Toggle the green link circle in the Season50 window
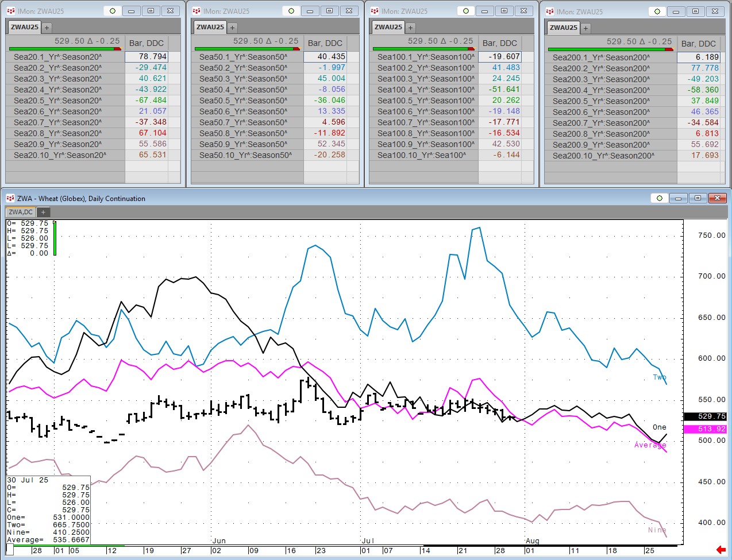The image size is (732, 560). [x=291, y=11]
